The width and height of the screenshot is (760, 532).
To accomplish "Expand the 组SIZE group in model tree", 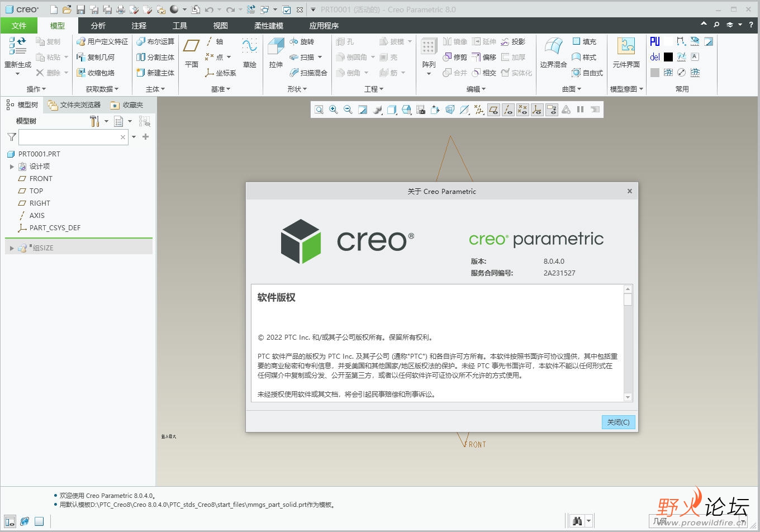I will pos(12,248).
